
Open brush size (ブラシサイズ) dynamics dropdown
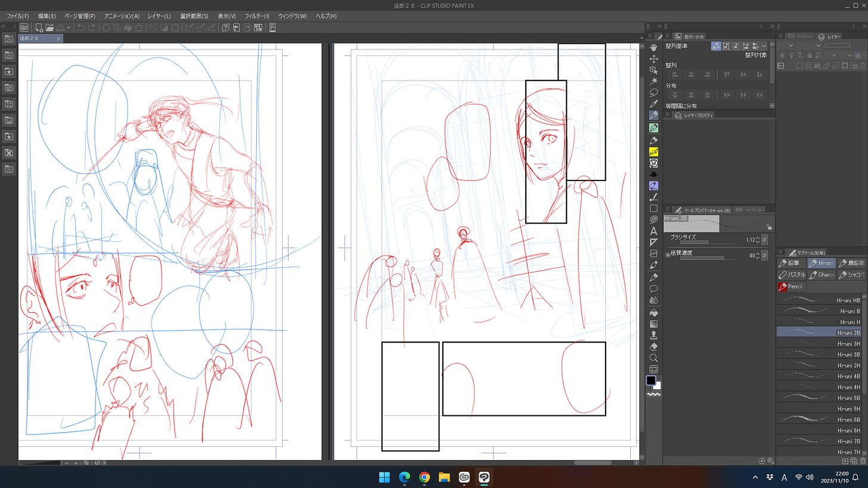coord(764,240)
